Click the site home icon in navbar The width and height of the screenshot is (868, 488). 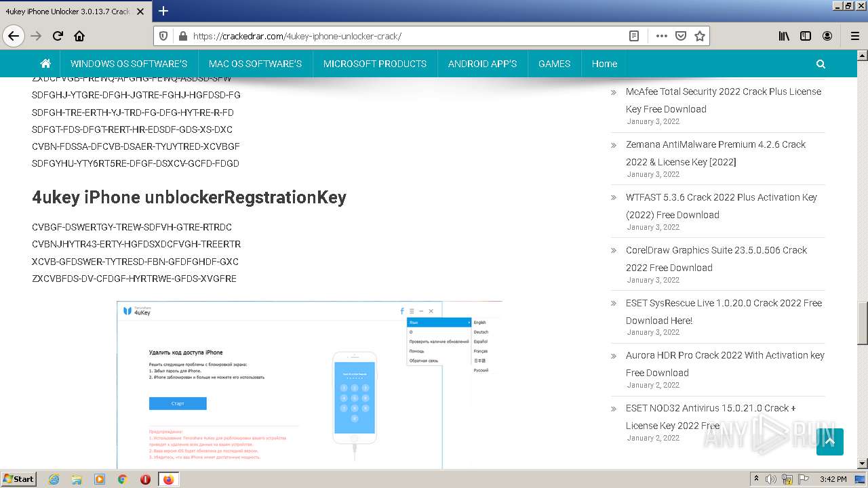pyautogui.click(x=45, y=64)
